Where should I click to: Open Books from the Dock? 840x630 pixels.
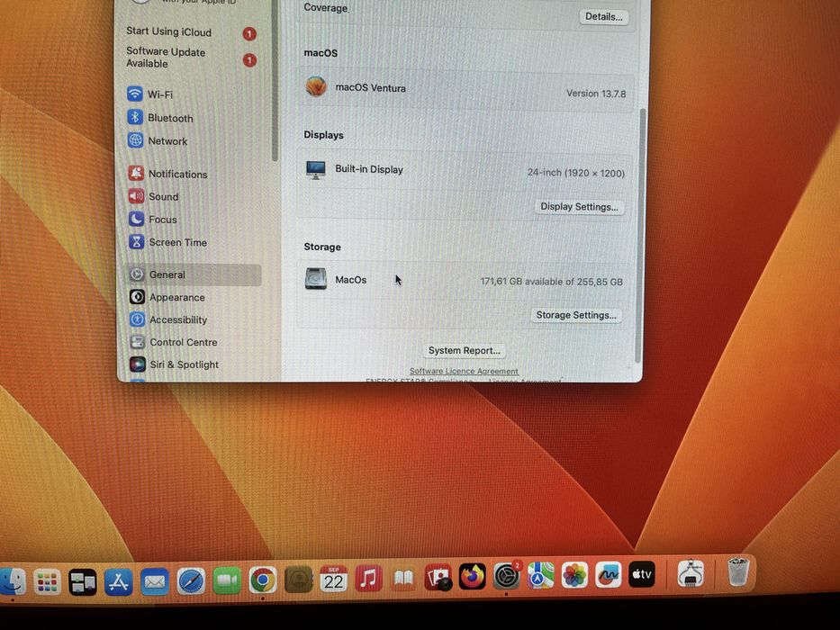403,578
